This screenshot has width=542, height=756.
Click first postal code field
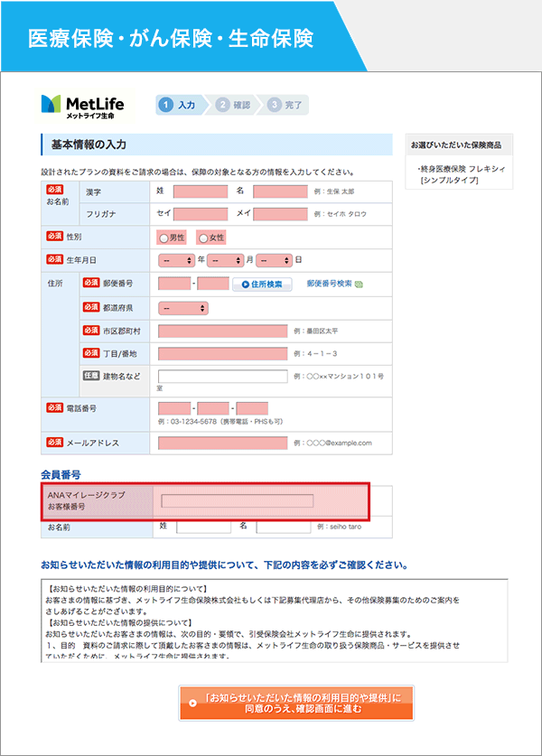click(174, 284)
